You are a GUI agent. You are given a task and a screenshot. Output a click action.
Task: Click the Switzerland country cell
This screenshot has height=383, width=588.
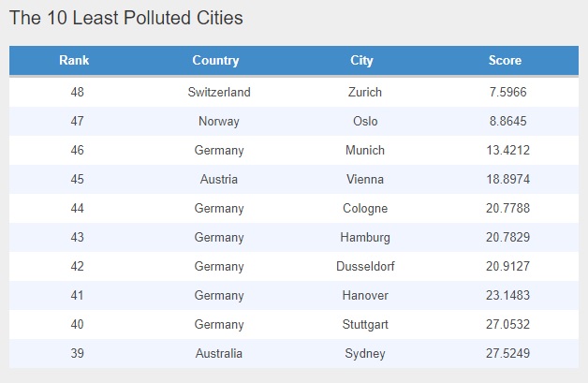tap(219, 93)
